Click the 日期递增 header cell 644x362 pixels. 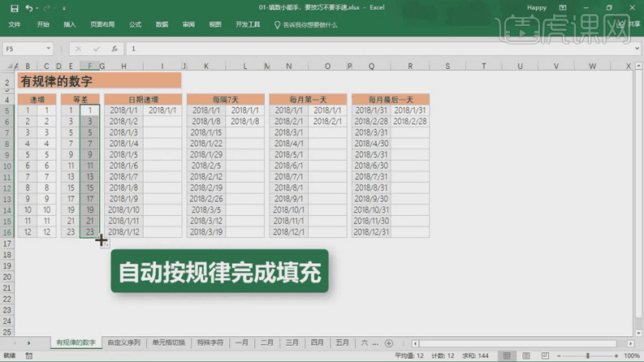[143, 99]
